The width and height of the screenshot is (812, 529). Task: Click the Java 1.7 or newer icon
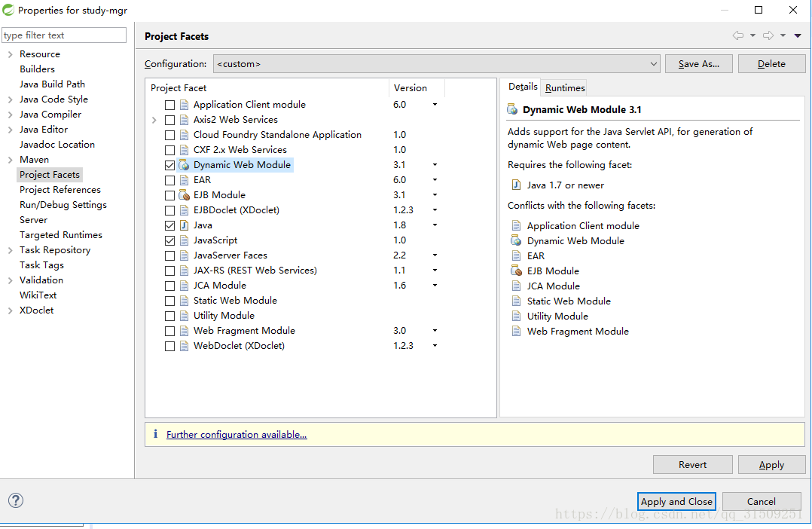(516, 185)
